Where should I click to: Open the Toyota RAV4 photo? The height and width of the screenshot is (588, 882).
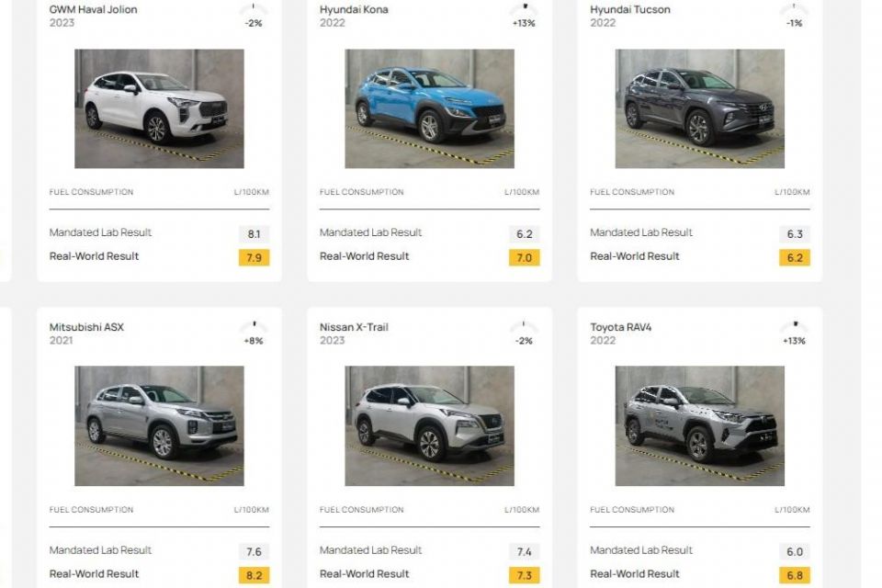pyautogui.click(x=700, y=426)
